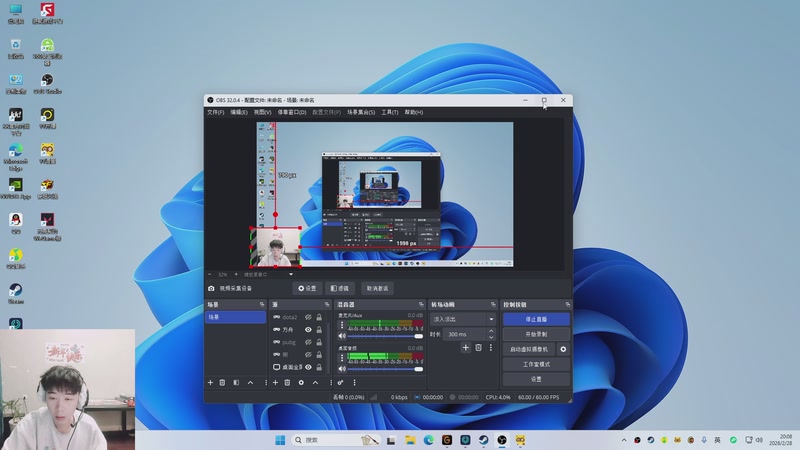Mute the desktop audio speaker icon
The height and width of the screenshot is (450, 800).
tap(342, 368)
